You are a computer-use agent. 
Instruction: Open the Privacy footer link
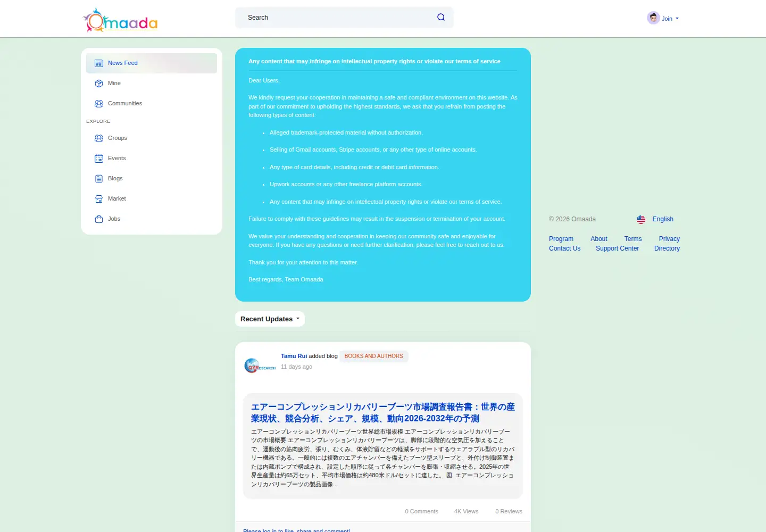(x=669, y=239)
